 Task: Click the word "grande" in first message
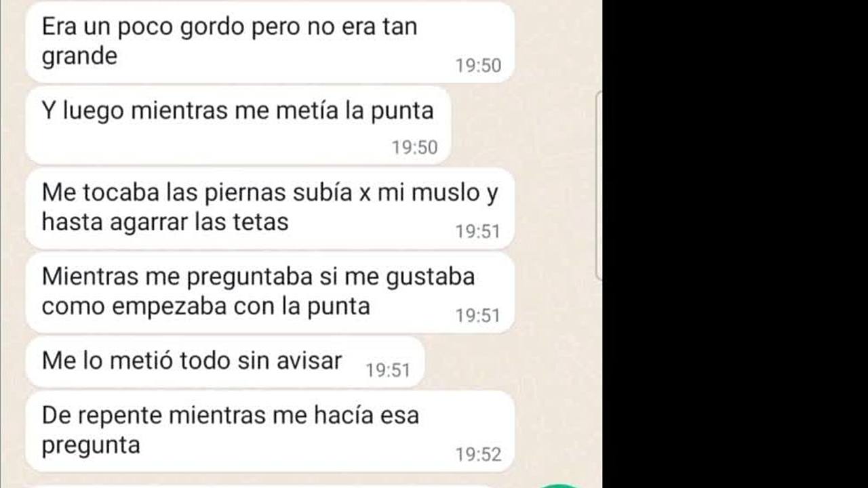tap(79, 56)
